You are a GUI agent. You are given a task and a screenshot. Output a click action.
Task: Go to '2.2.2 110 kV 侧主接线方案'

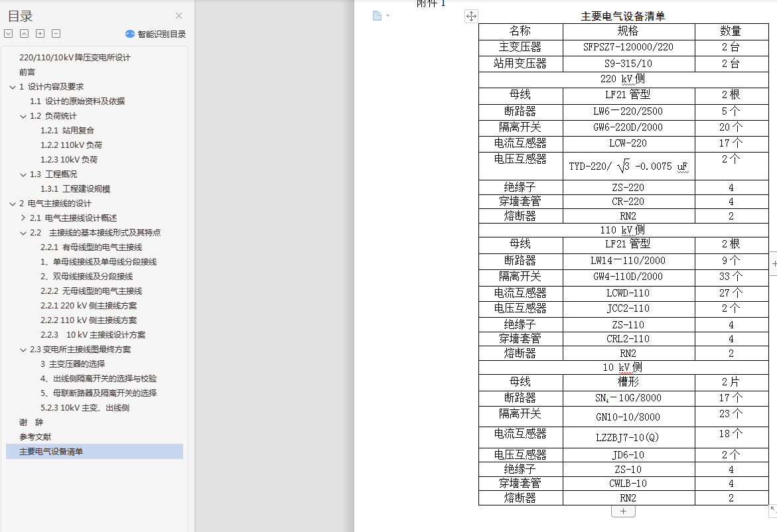tap(89, 320)
